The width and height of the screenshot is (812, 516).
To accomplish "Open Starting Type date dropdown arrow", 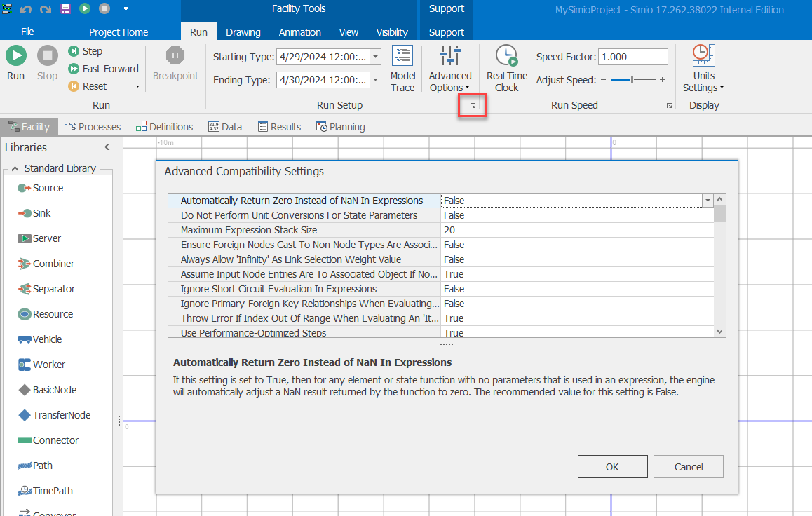I will point(376,57).
